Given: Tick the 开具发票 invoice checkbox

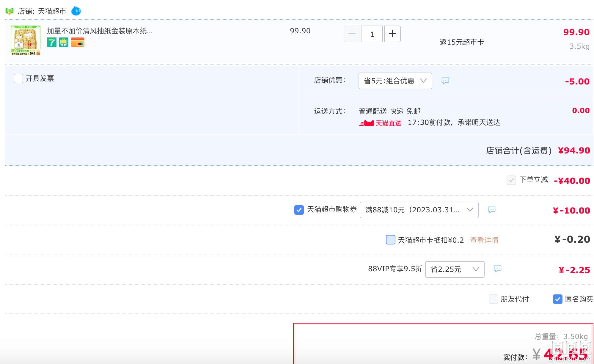Looking at the screenshot, I should coord(18,79).
